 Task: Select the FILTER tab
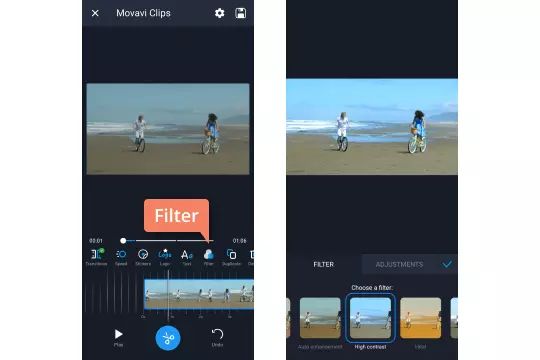(x=323, y=265)
